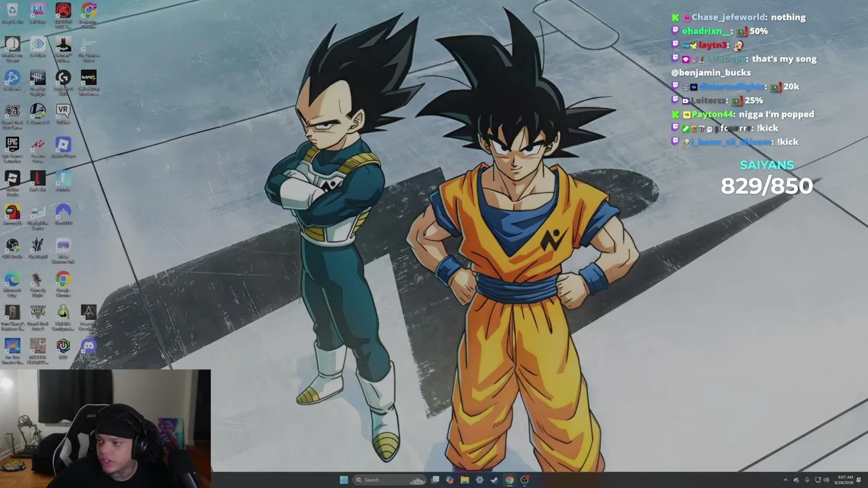This screenshot has width=868, height=488.
Task: Open the Assassin's Creed desktop shortcut
Action: pyautogui.click(x=89, y=316)
